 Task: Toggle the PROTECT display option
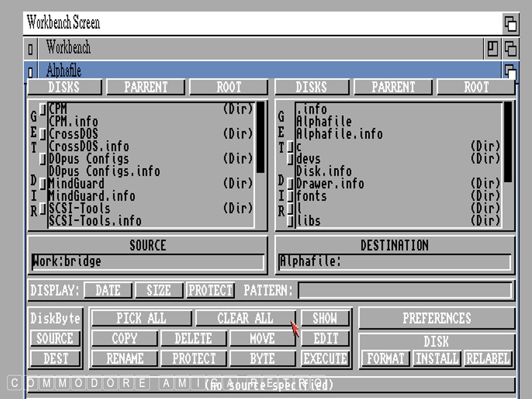(x=210, y=290)
